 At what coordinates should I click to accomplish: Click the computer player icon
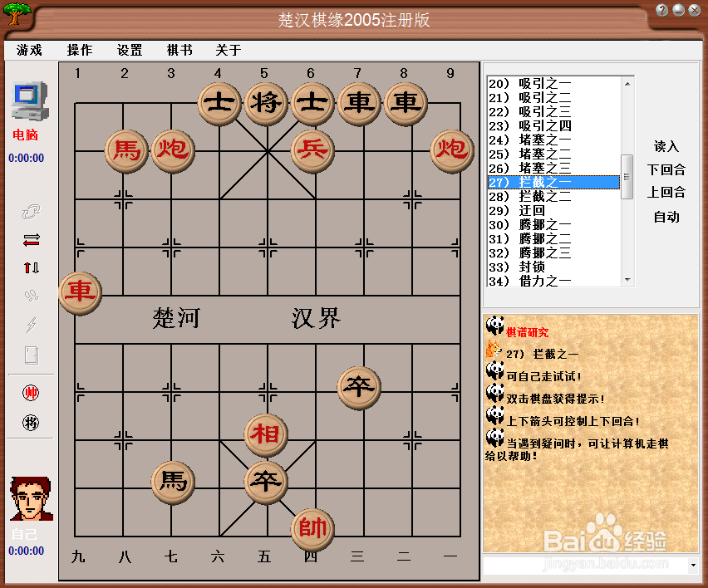(30, 101)
